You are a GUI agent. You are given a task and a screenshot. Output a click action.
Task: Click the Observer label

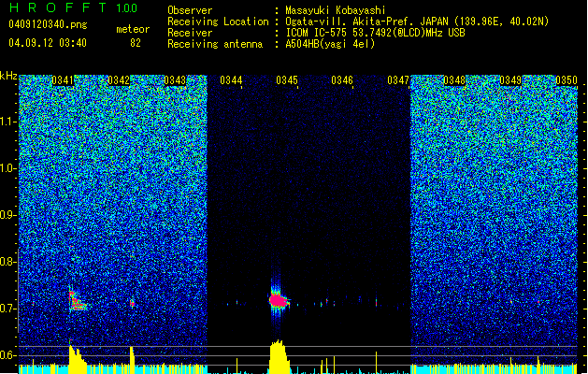[x=190, y=10]
